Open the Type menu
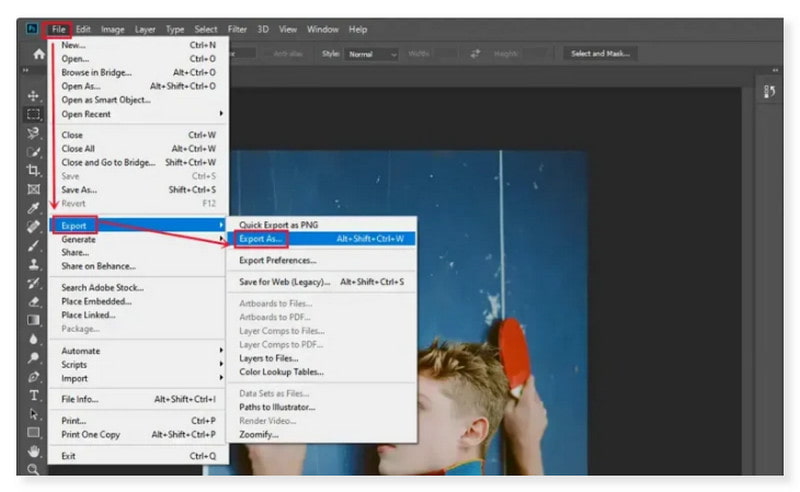The image size is (800, 492). [x=175, y=29]
